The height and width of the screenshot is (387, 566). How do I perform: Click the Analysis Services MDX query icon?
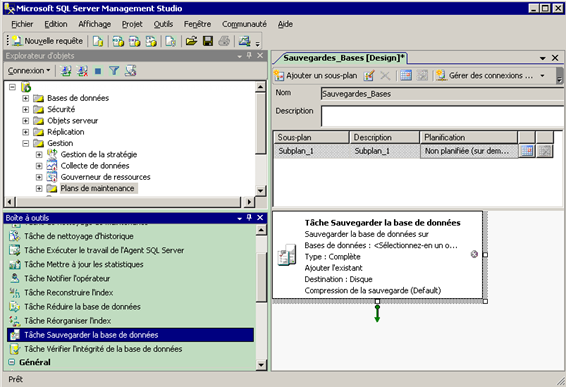pyautogui.click(x=118, y=41)
